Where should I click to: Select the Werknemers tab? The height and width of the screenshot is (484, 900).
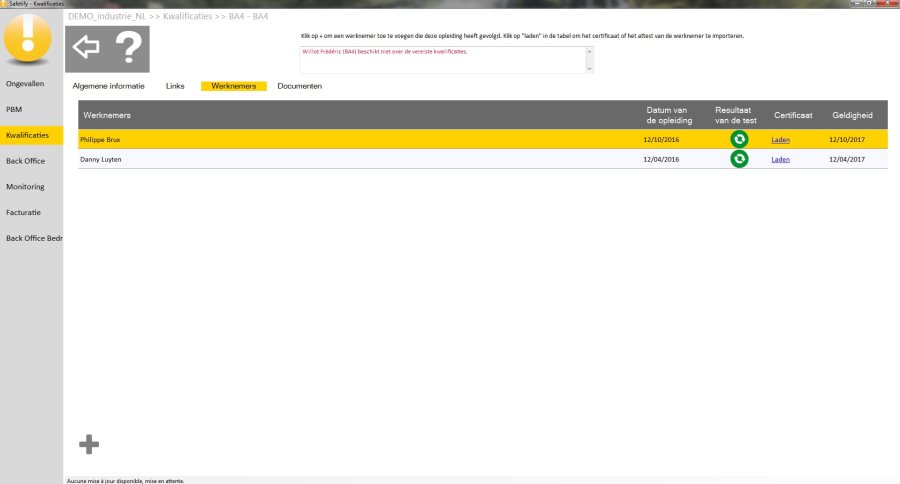233,87
